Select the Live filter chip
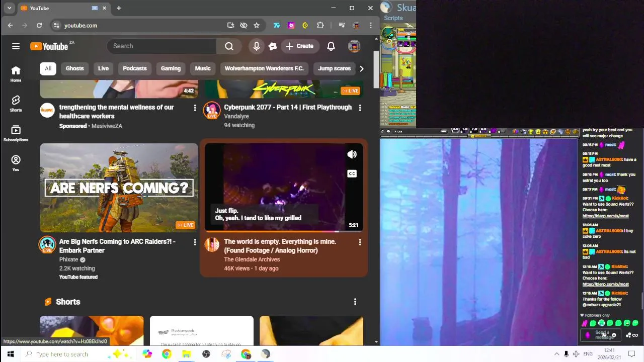The height and width of the screenshot is (362, 644). click(x=103, y=68)
